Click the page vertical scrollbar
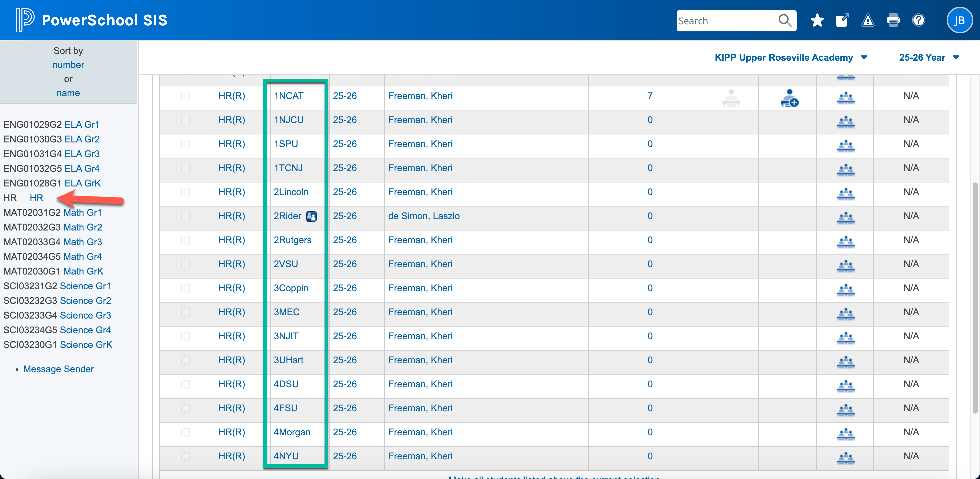The height and width of the screenshot is (479, 980). (975, 298)
